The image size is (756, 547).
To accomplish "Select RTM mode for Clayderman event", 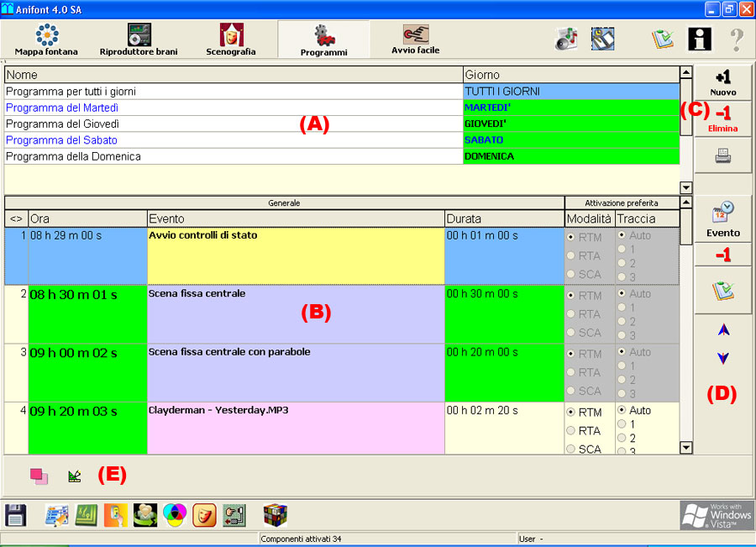I will (x=571, y=413).
